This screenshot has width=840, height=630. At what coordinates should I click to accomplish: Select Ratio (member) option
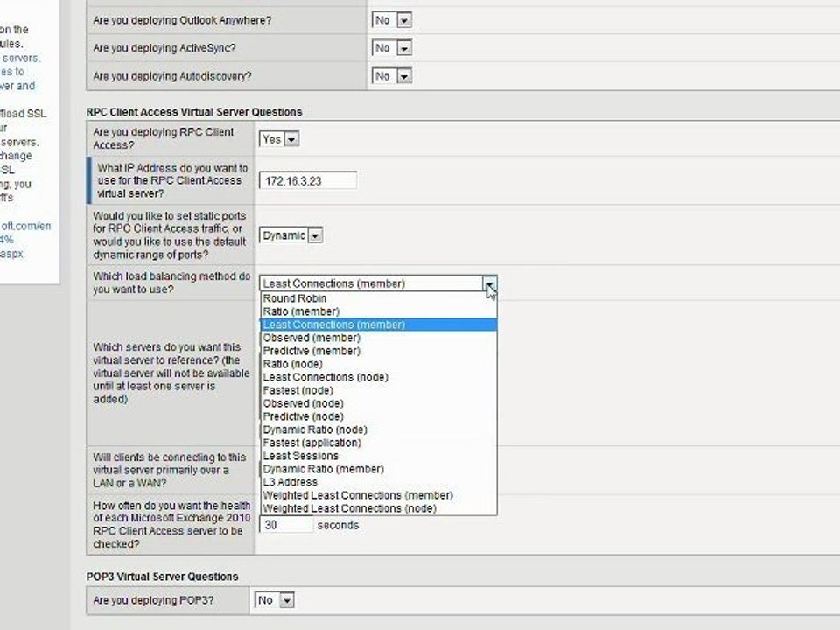379,311
